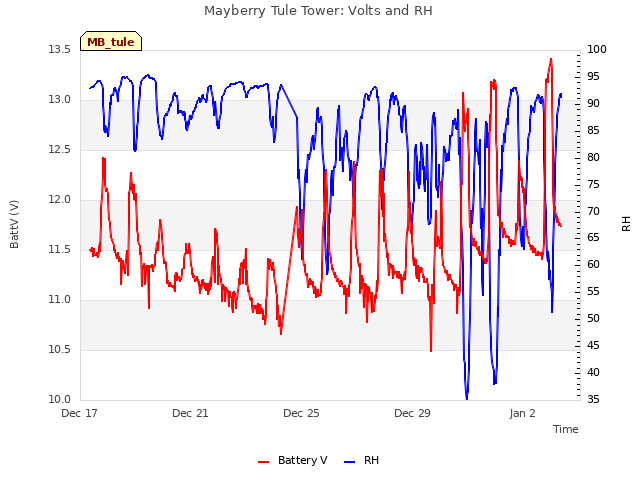
Task: Click the blue RH legend swatch
Action: (350, 462)
